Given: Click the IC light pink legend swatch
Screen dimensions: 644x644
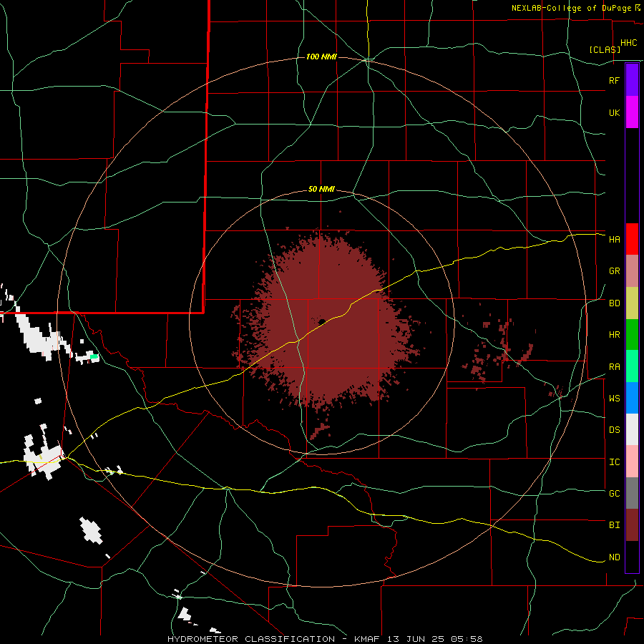Looking at the screenshot, I should (632, 462).
